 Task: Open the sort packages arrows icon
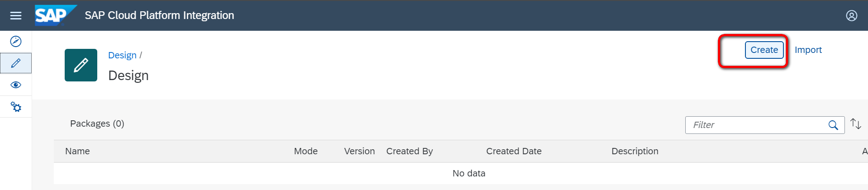click(855, 124)
